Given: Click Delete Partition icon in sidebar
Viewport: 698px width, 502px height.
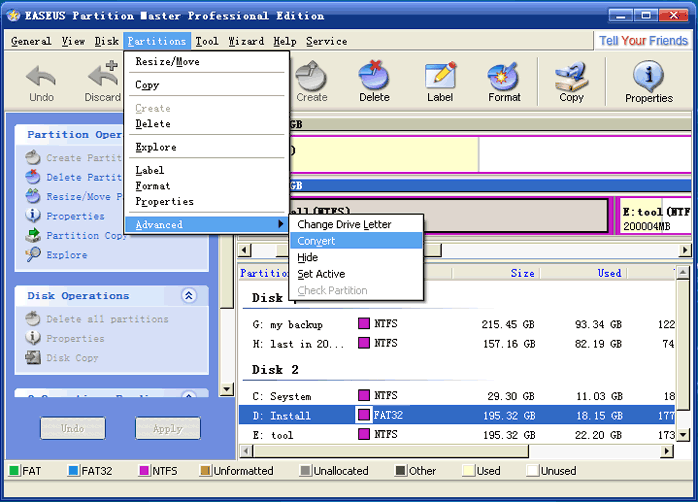Looking at the screenshot, I should pyautogui.click(x=33, y=177).
